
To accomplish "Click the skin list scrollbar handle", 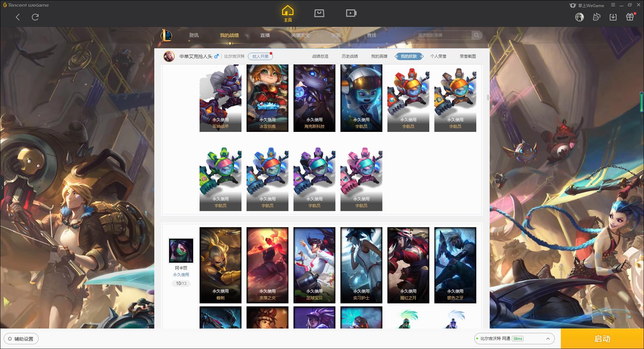I will (488, 98).
